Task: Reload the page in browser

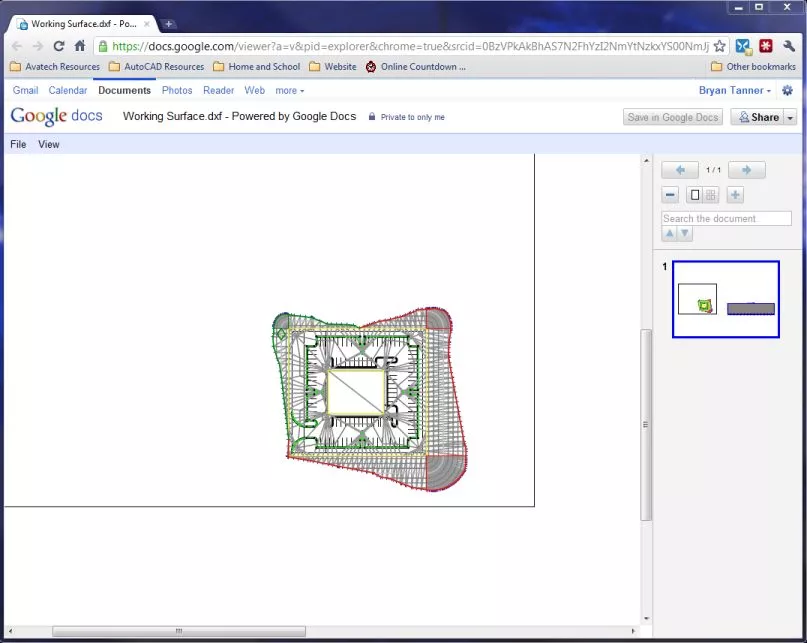Action: click(x=59, y=46)
